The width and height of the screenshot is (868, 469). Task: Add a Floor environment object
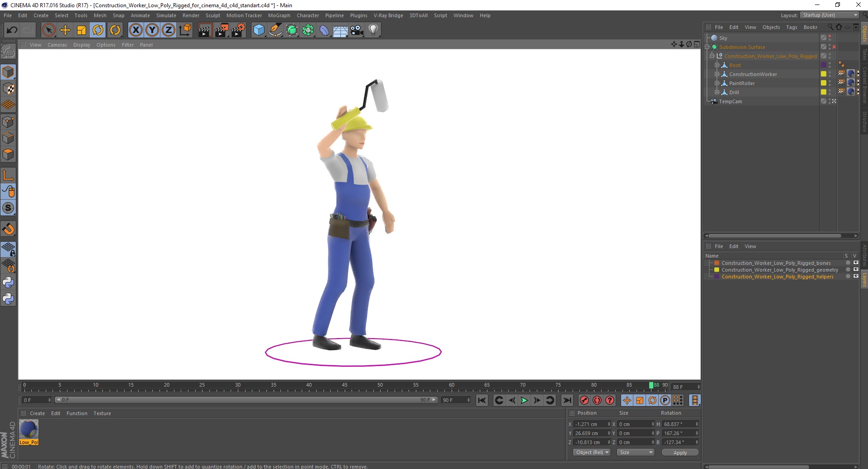pos(341,30)
